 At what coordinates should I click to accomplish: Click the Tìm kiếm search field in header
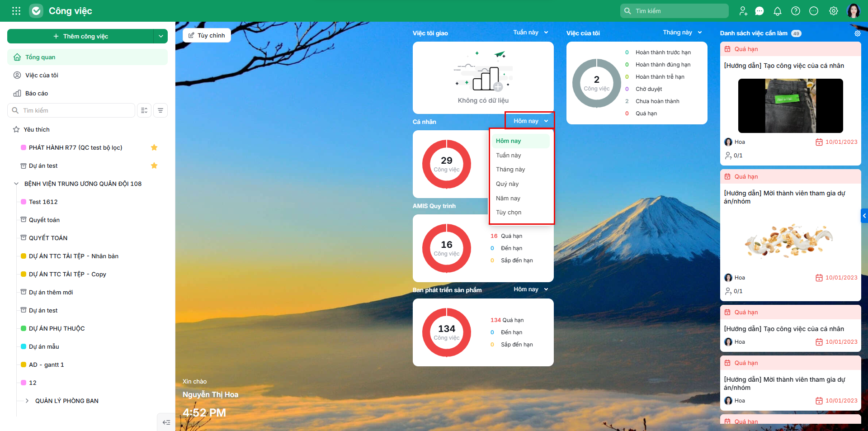(x=674, y=11)
